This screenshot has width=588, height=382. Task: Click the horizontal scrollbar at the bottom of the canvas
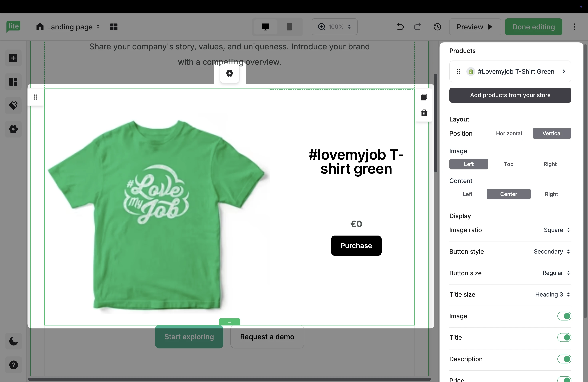[229, 379]
